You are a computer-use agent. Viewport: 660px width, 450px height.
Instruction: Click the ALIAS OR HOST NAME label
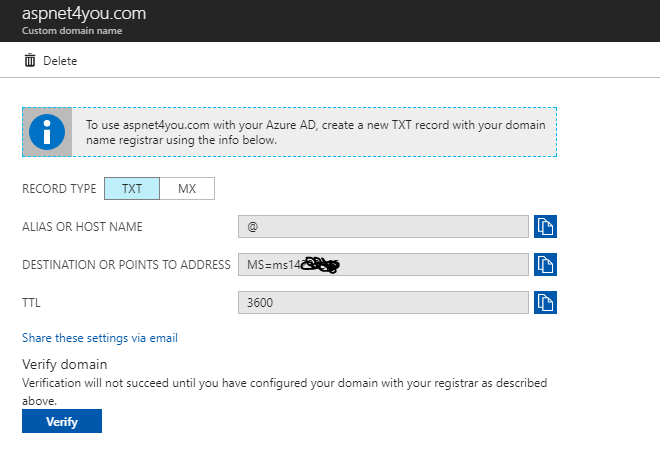click(82, 227)
